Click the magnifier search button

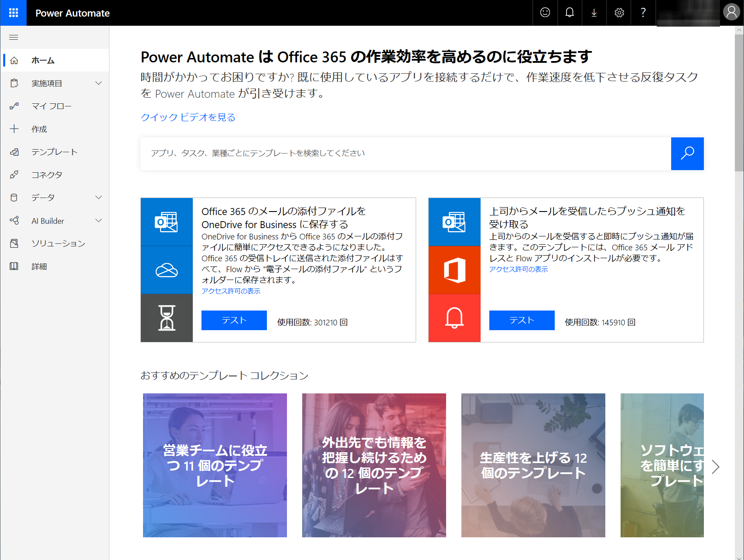[687, 154]
